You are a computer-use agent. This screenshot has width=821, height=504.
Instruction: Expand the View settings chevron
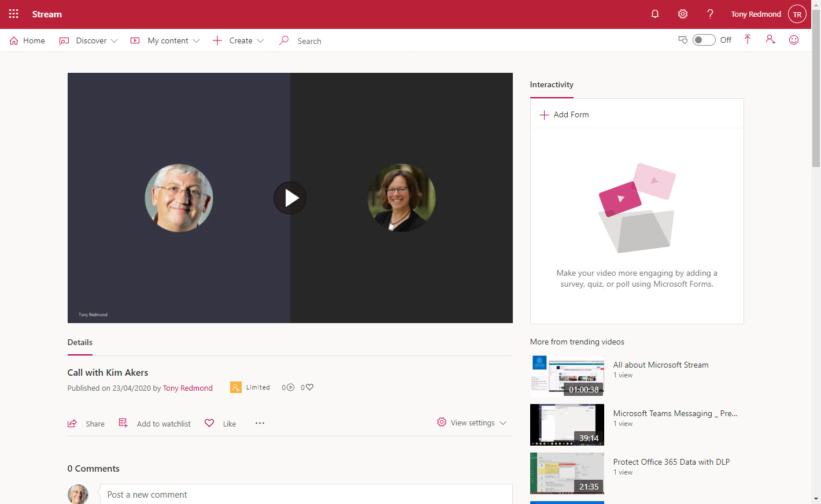click(503, 423)
